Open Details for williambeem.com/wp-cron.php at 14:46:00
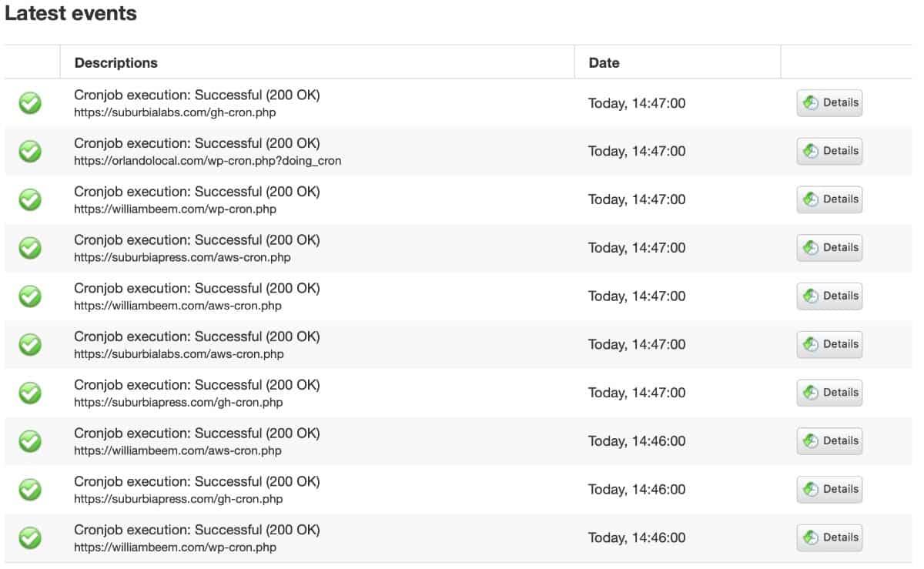Screen dimensions: 924x569 829,537
